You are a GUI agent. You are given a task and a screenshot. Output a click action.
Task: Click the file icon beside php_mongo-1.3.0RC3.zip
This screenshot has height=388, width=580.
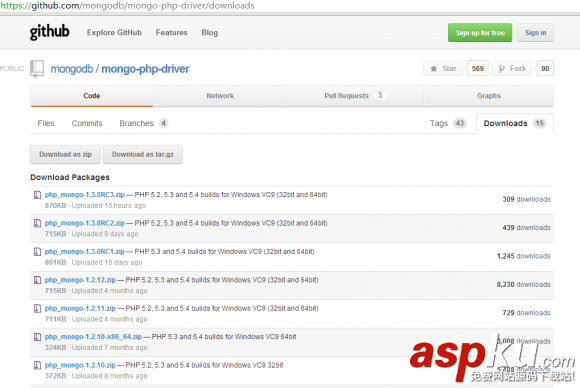(x=37, y=195)
